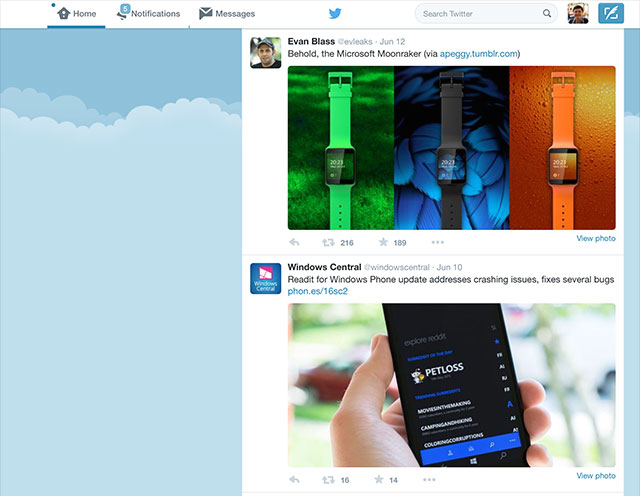
Task: Open the Jun 10 tweet timestamp
Action: pos(449,267)
